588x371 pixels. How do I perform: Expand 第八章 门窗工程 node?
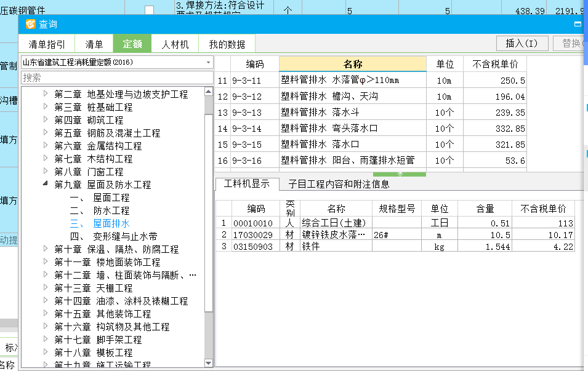[46, 171]
